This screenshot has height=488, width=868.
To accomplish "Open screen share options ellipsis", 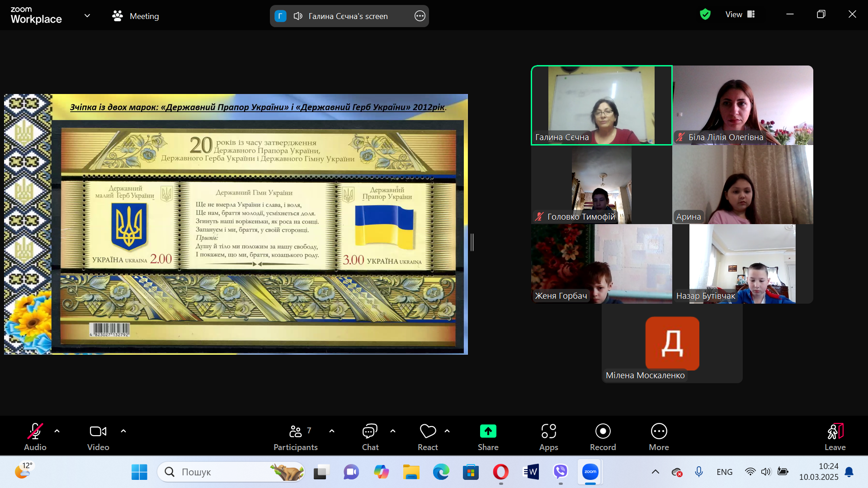I will [420, 16].
